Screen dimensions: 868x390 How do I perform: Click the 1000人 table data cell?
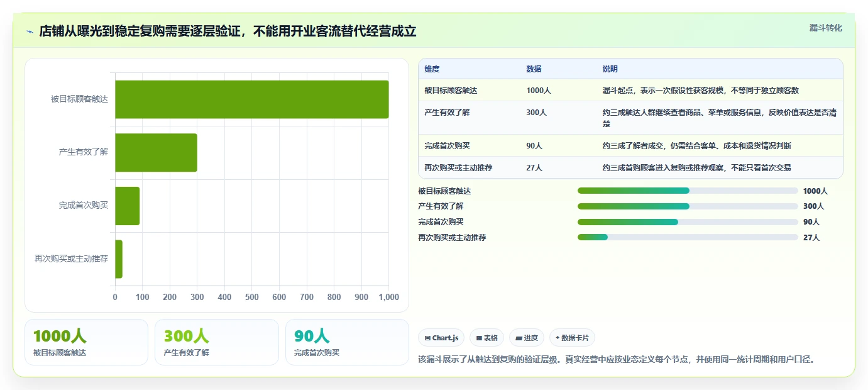coord(539,91)
